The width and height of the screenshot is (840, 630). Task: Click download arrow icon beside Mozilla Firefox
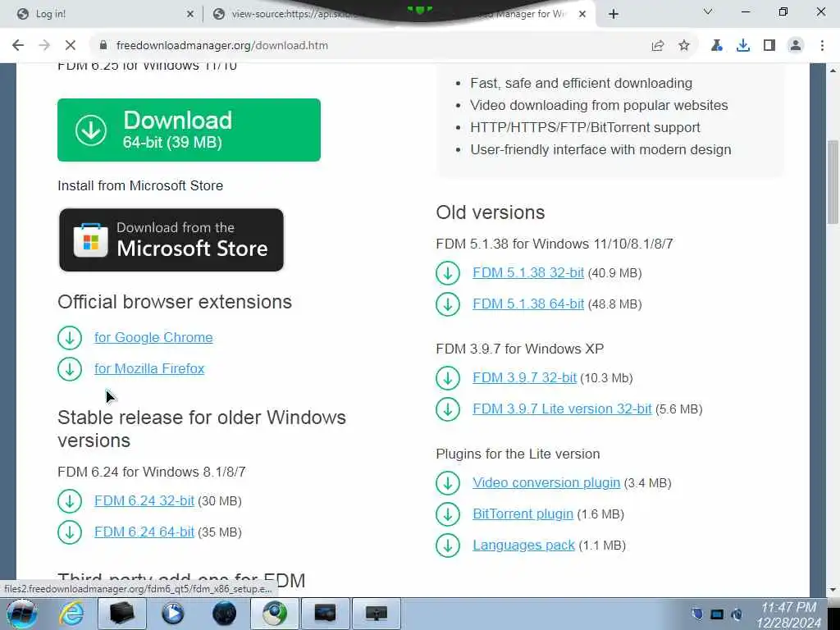coord(70,368)
